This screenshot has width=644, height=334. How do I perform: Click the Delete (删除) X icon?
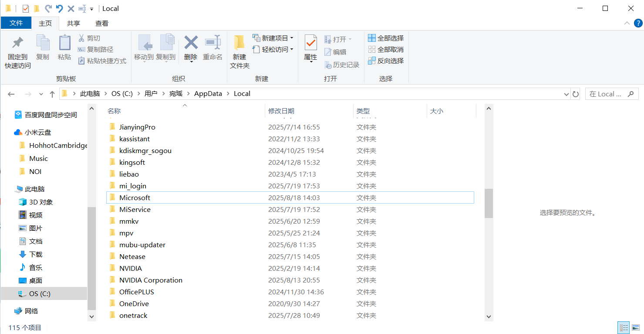tap(191, 43)
